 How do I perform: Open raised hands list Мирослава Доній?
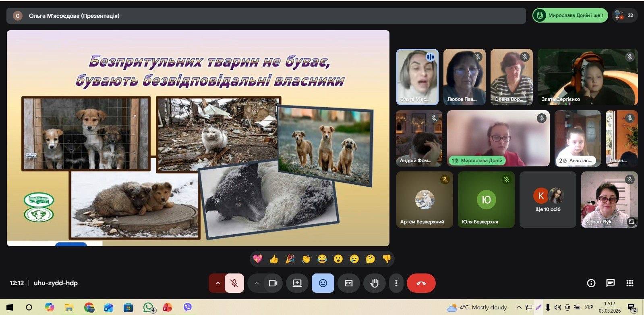pos(570,15)
